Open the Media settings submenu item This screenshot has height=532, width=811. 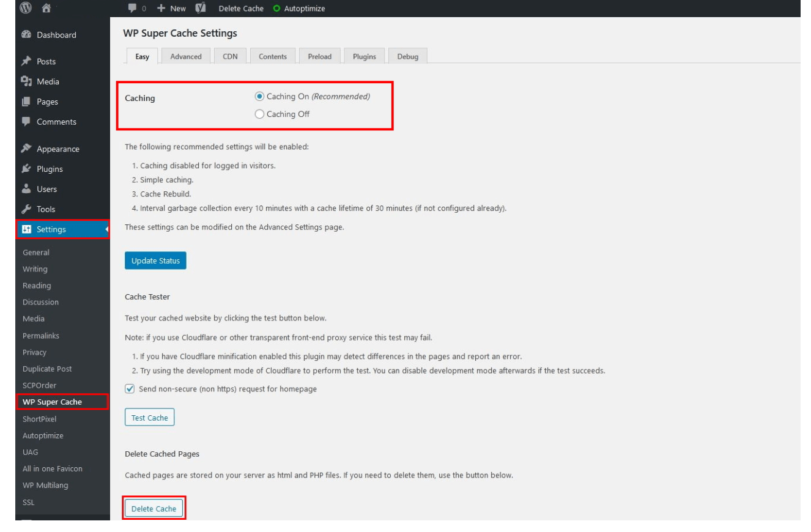click(33, 319)
